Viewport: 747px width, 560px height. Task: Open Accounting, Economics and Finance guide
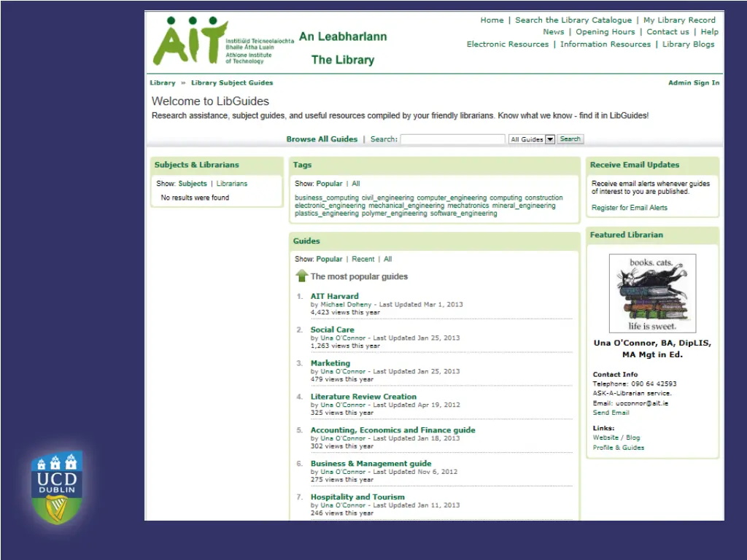(x=393, y=430)
